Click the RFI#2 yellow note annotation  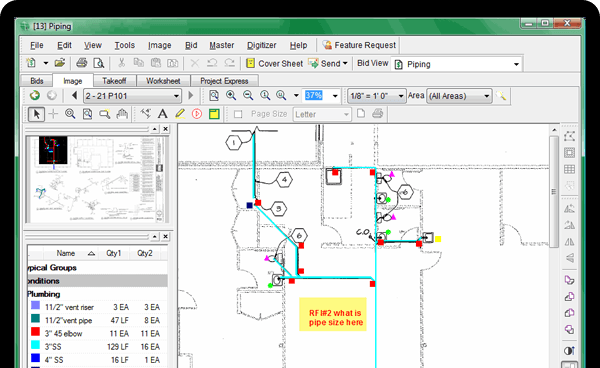click(333, 314)
